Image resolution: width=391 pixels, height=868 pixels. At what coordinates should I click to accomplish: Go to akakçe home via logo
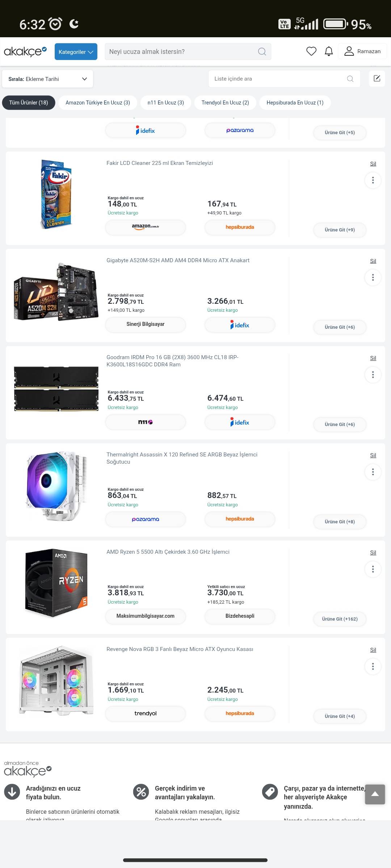click(25, 51)
